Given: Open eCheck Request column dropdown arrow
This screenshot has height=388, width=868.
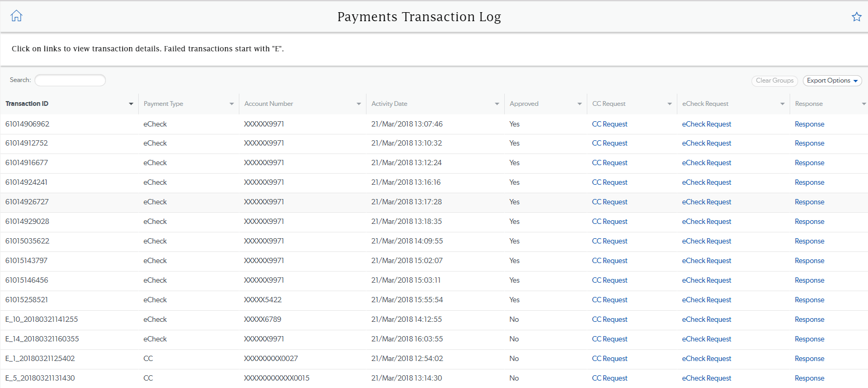Looking at the screenshot, I should 782,104.
